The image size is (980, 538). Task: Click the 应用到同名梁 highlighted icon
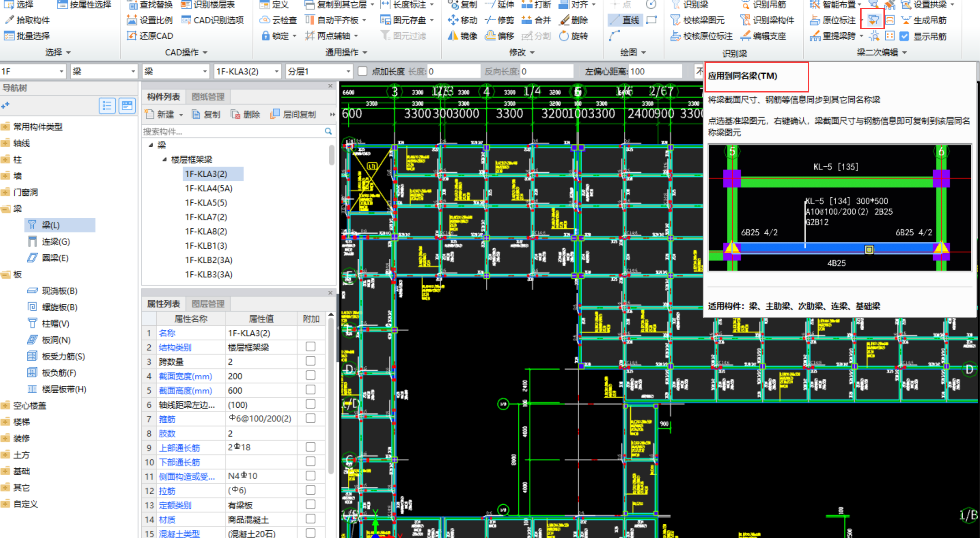coord(873,20)
